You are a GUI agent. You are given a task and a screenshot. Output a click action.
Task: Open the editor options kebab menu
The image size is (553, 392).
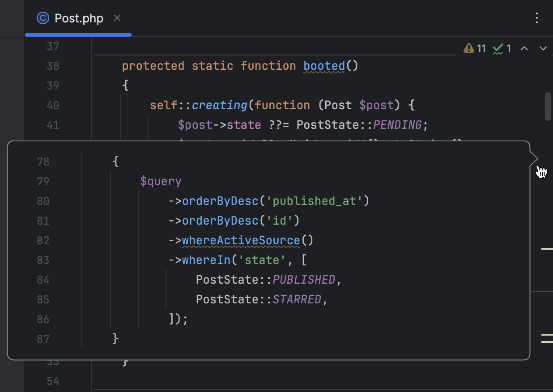tap(536, 18)
